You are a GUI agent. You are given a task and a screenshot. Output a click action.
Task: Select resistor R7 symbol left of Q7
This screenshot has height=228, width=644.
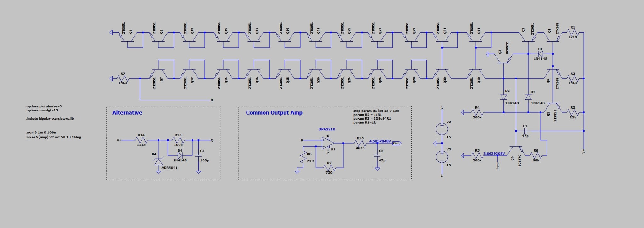pos(123,79)
